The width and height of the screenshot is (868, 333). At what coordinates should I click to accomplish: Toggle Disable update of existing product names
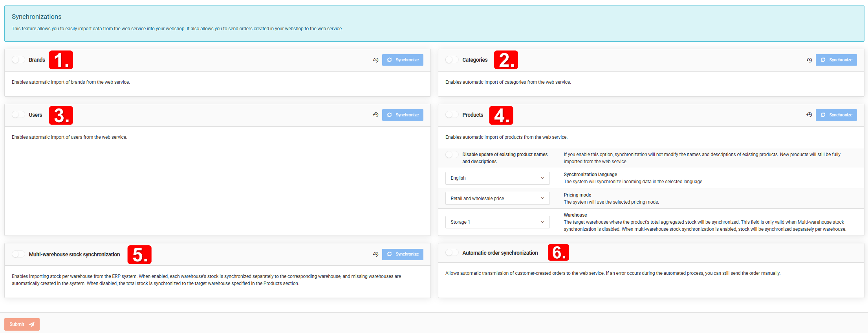(x=452, y=155)
